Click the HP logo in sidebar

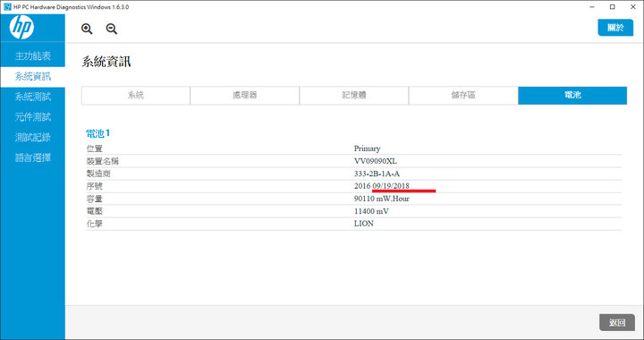[x=21, y=28]
